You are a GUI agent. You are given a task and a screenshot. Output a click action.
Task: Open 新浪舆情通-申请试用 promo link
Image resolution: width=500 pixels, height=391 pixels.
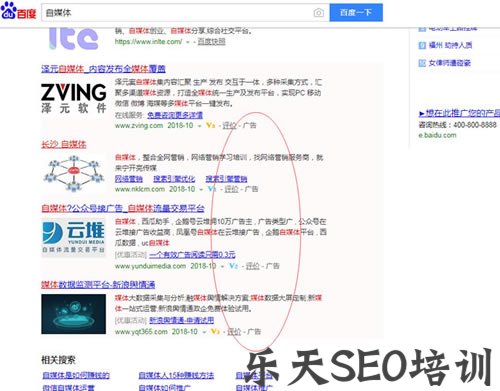tap(181, 320)
